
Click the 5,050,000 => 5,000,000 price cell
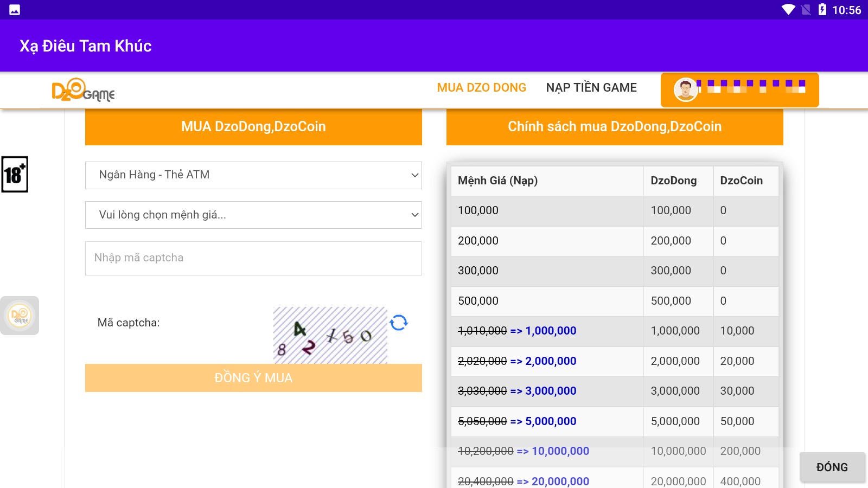[547, 422]
